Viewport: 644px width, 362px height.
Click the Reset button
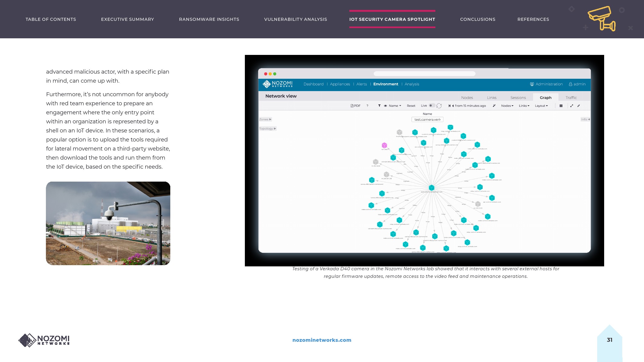pos(411,106)
